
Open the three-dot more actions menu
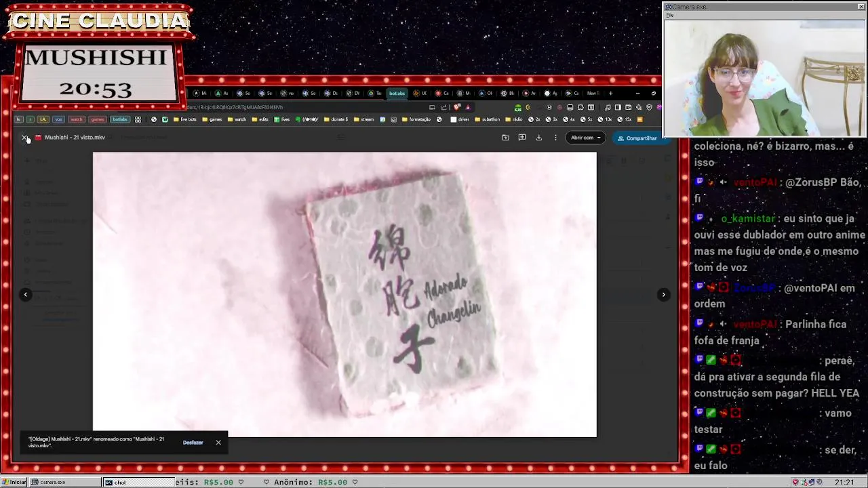555,138
